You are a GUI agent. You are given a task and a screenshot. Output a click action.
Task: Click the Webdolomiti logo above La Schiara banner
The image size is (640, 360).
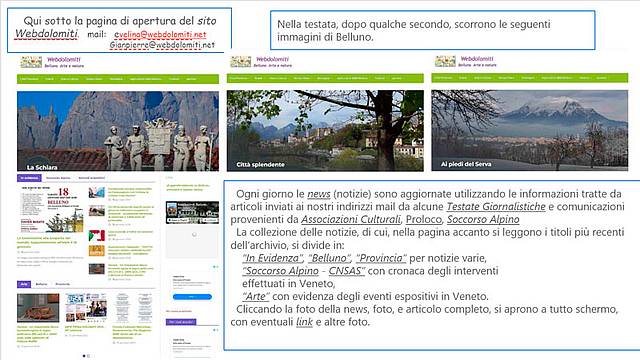click(52, 62)
